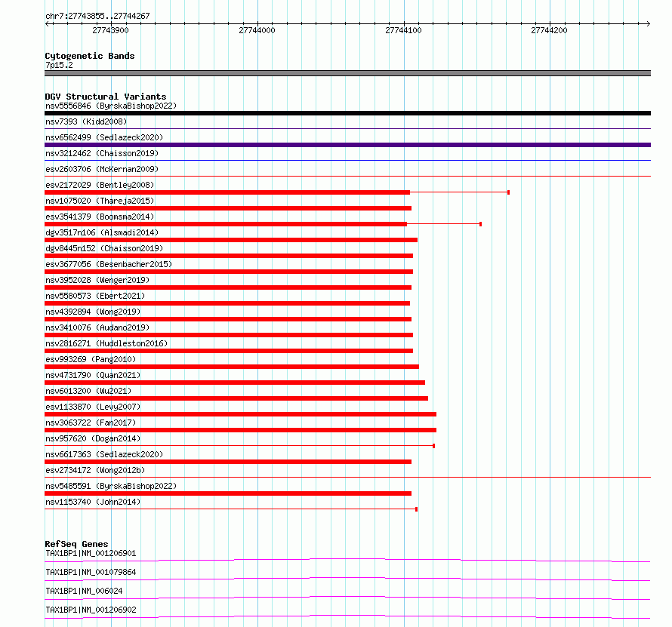This screenshot has width=672, height=627.
Task: Select nsv3410076 (Audano2019) label
Action: (97, 327)
